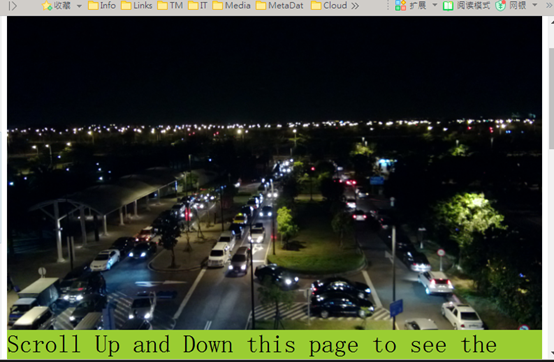
Task: Open the TM bookmarks folder
Action: coord(170,6)
